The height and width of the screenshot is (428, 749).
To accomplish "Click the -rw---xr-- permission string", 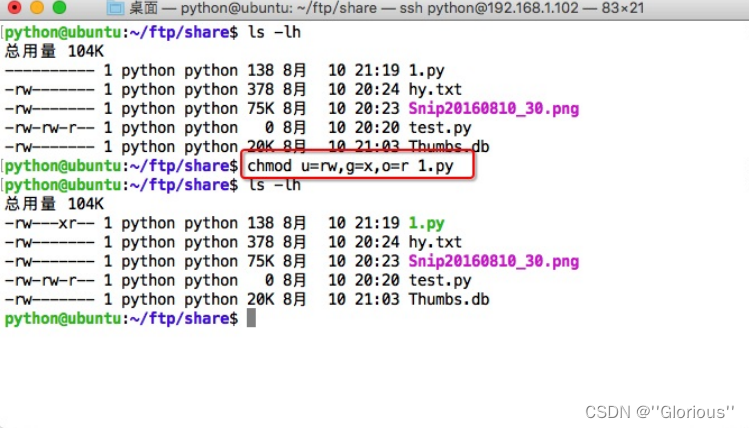I will [x=50, y=223].
